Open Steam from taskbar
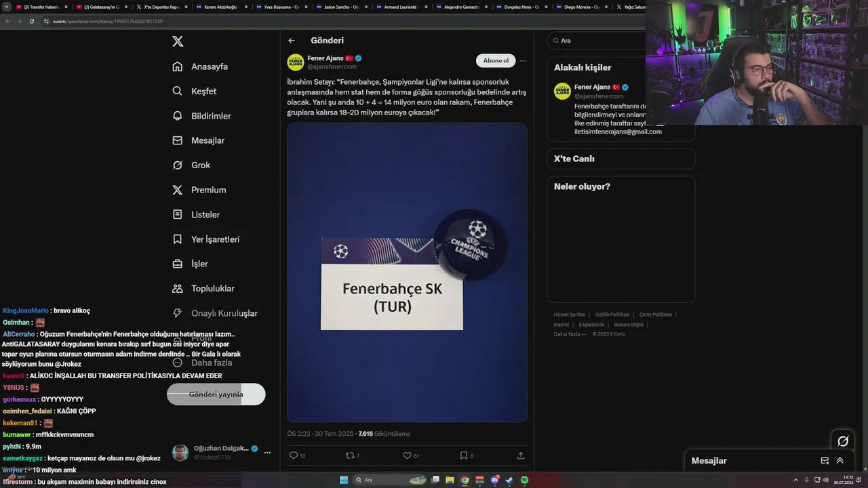This screenshot has height=488, width=868. (509, 480)
